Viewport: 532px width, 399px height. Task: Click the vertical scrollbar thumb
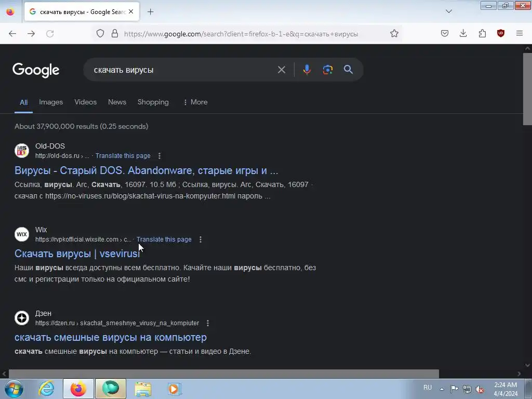(527, 89)
